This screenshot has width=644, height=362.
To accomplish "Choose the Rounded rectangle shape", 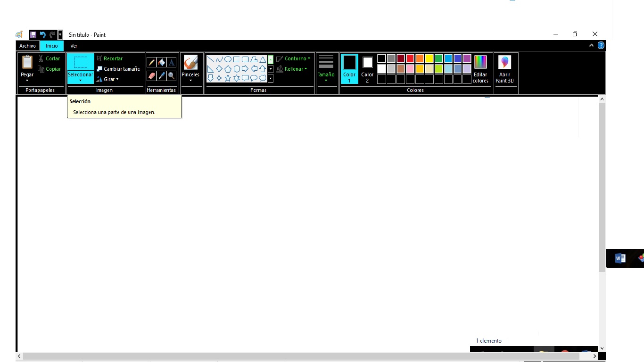I will pos(245,59).
